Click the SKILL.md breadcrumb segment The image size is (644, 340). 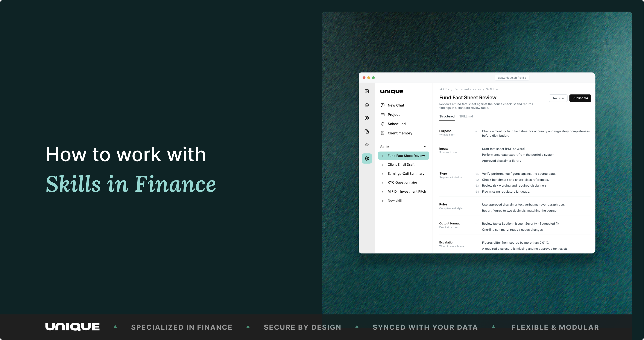click(492, 89)
